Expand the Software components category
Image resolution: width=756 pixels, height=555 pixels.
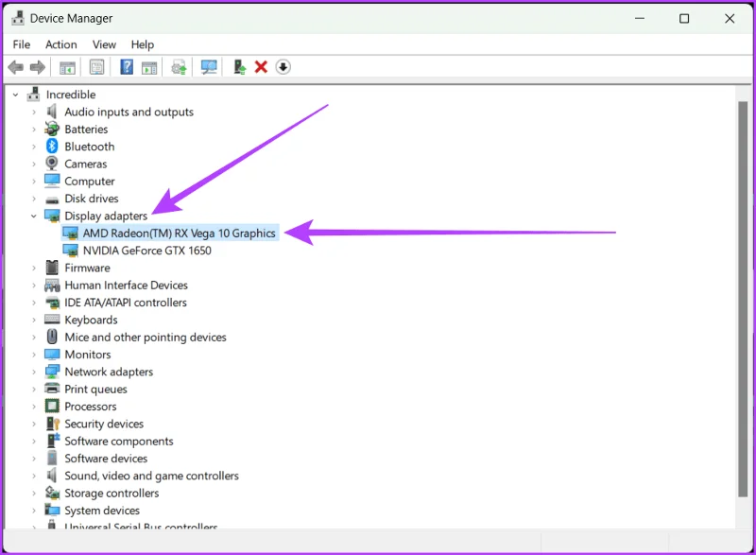pos(34,442)
